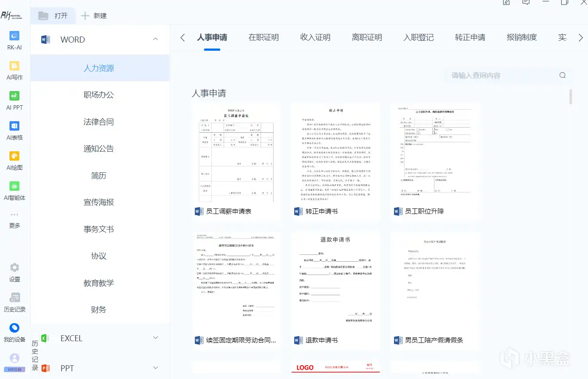The height and width of the screenshot is (379, 588).
Task: Collapse the WORD section chevron
Action: 156,39
